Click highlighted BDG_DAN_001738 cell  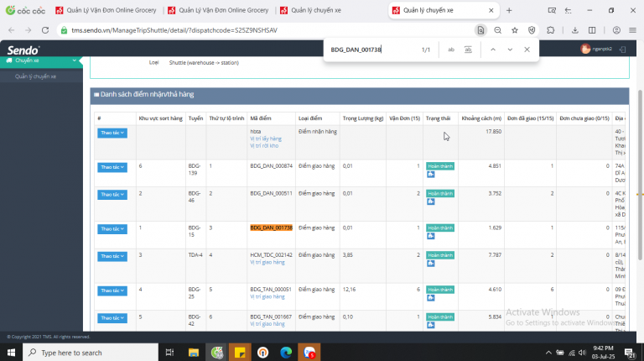271,228
